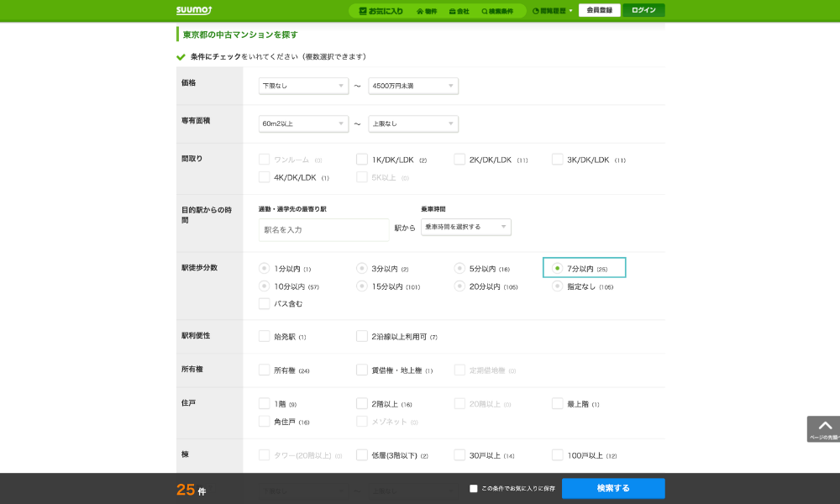
Task: Check 賃借権・地上権 checkbox
Action: click(361, 370)
